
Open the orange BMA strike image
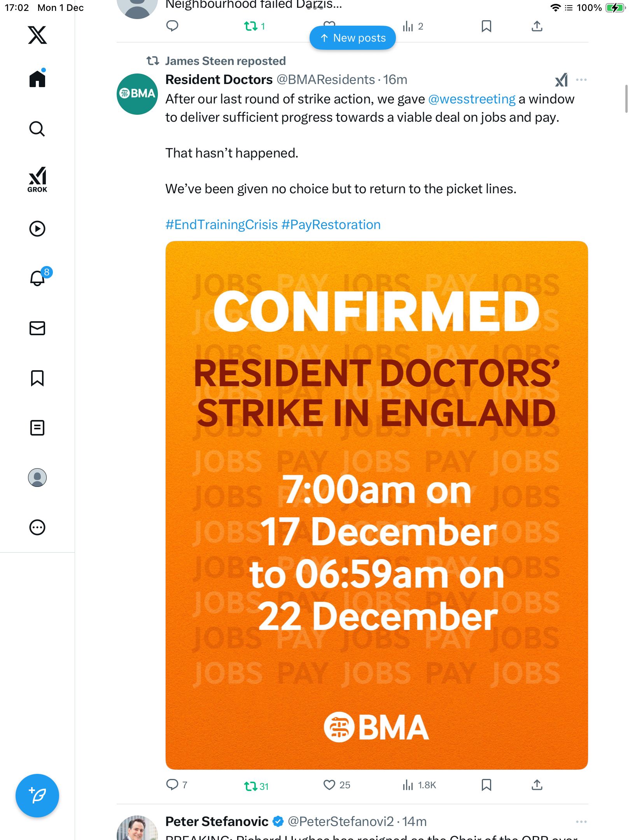376,505
